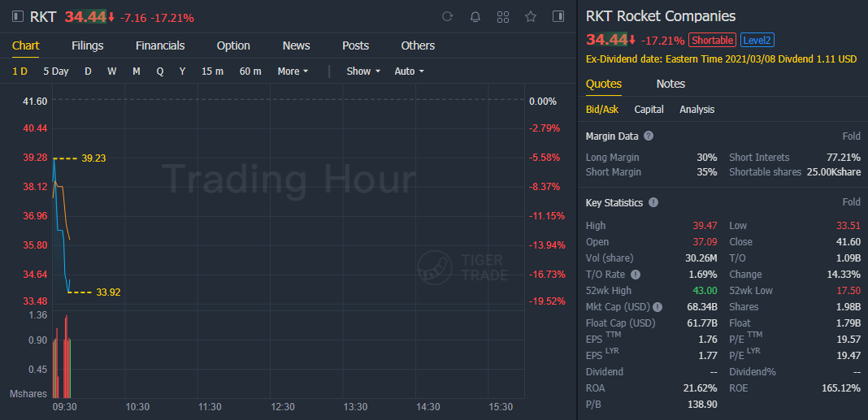
Task: Select the M monthly chart period
Action: (137, 71)
